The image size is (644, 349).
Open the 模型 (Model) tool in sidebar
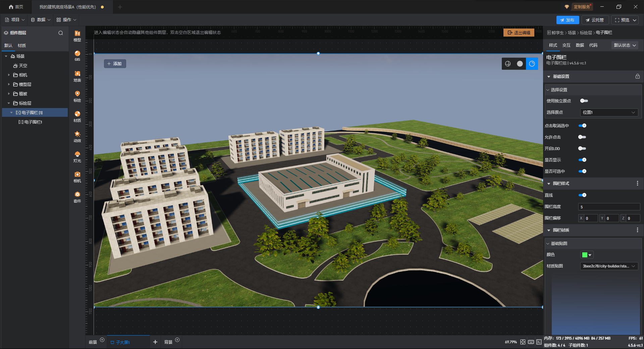coord(77,36)
